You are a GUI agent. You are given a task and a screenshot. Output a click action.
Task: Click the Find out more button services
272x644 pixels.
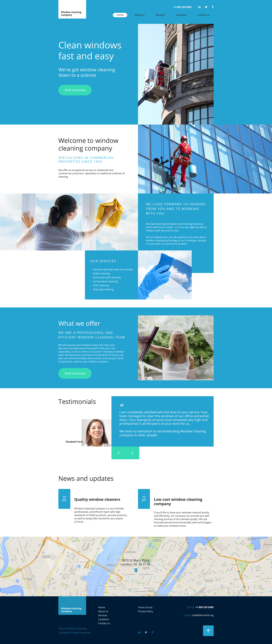click(74, 373)
